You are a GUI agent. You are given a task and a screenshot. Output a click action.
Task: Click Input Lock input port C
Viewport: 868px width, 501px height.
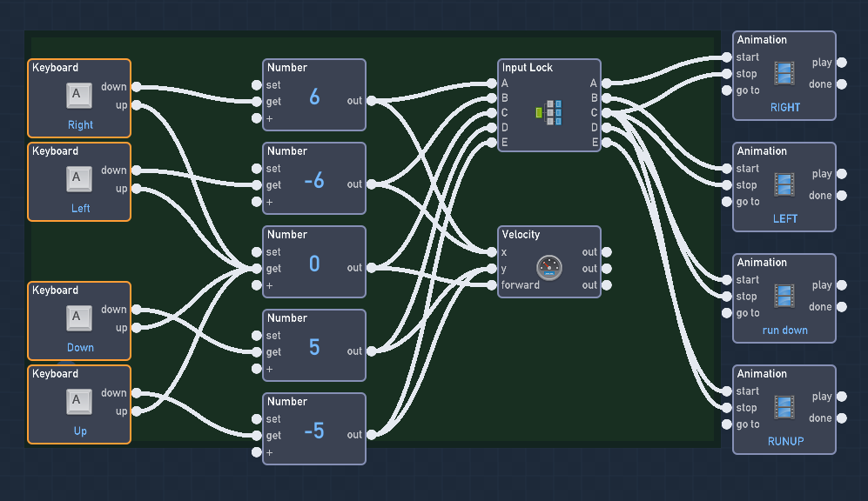(x=492, y=113)
